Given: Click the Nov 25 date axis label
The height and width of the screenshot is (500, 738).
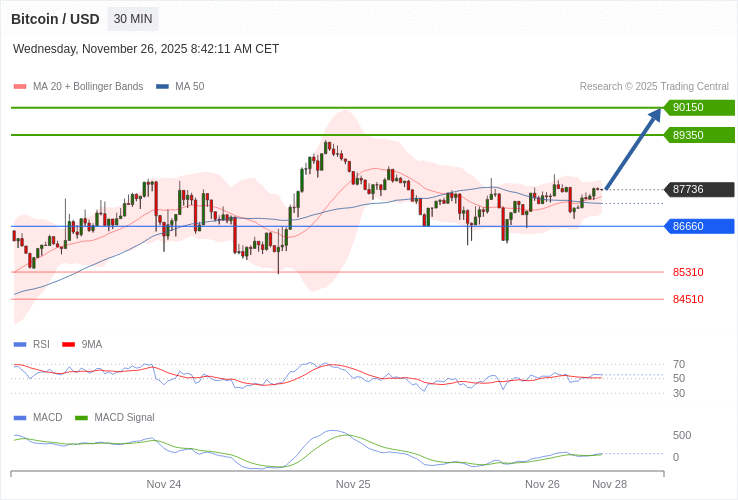Looking at the screenshot, I should point(353,484).
